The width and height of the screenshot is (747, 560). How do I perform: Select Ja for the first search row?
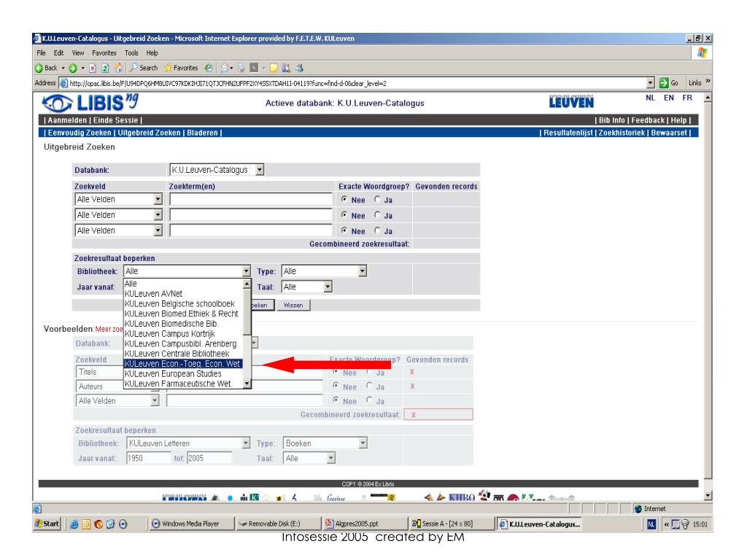pos(377,199)
